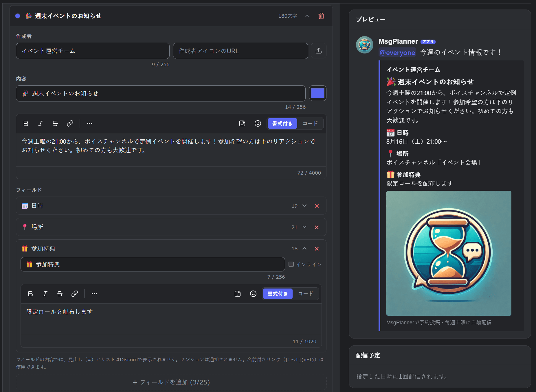Open emoji picker in 参加特典 field editor
The image size is (536, 392).
point(253,294)
